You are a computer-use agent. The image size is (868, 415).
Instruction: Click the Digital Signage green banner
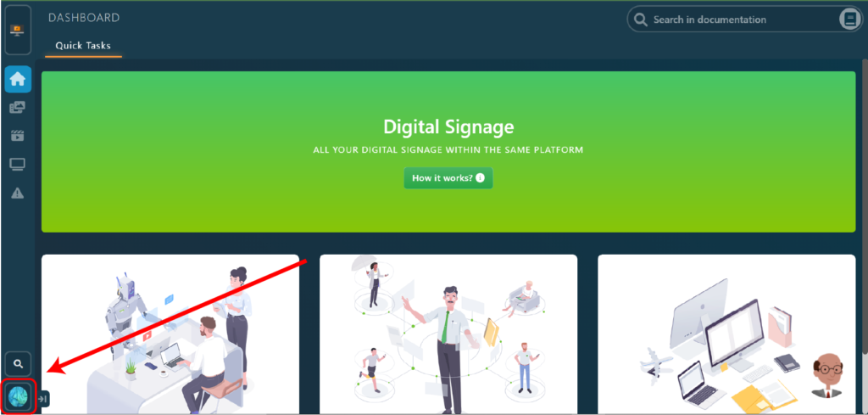coord(448,152)
